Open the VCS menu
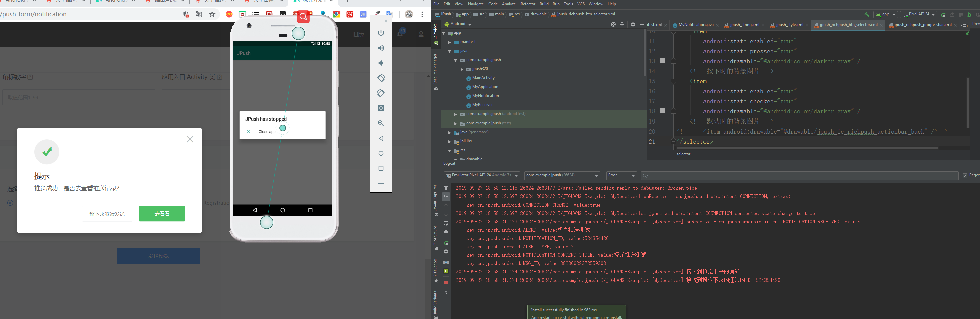 point(580,4)
